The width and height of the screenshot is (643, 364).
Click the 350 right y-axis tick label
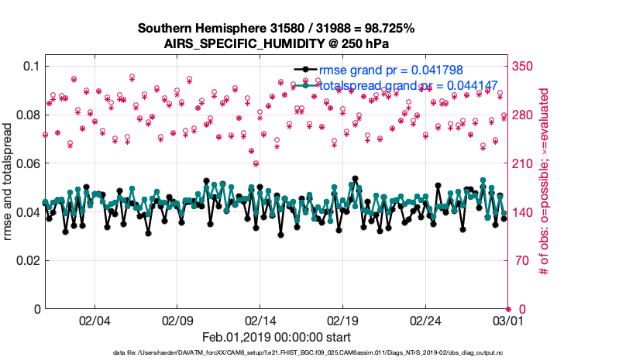(524, 67)
